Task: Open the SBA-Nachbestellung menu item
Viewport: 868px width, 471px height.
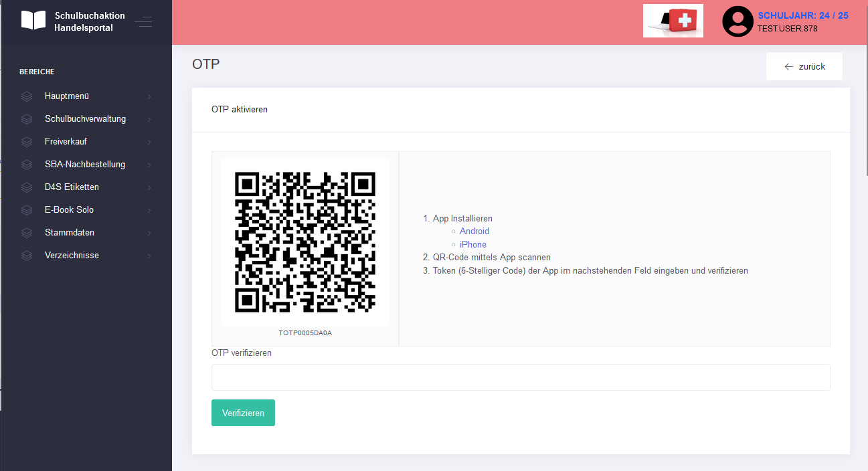Action: [x=86, y=165]
